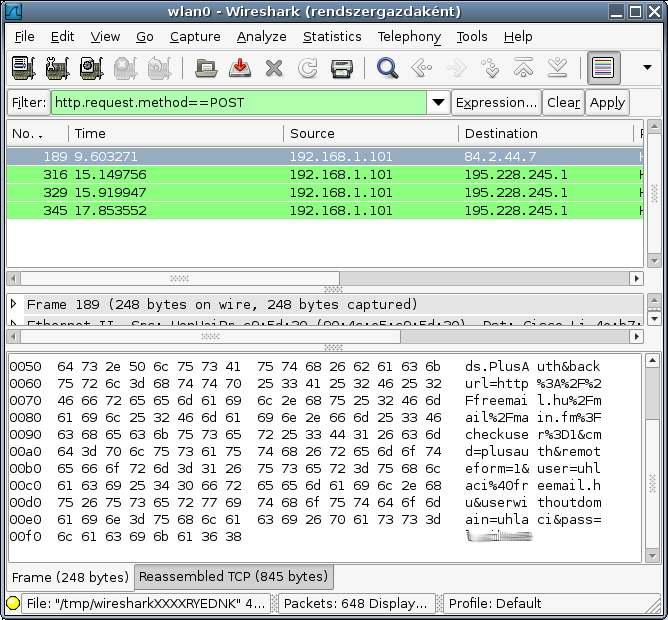Start a new live capture icon
Image resolution: width=668 pixels, height=620 pixels.
point(92,68)
